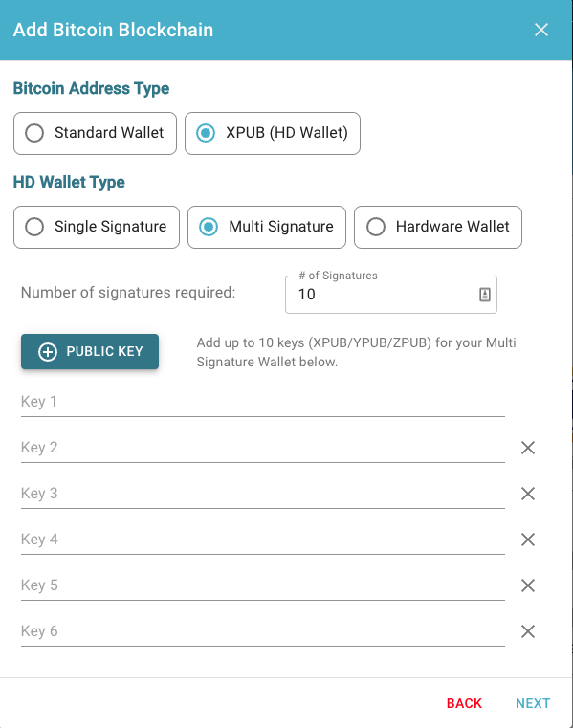Click into the Key 1 input field
The image size is (573, 728).
(x=263, y=402)
